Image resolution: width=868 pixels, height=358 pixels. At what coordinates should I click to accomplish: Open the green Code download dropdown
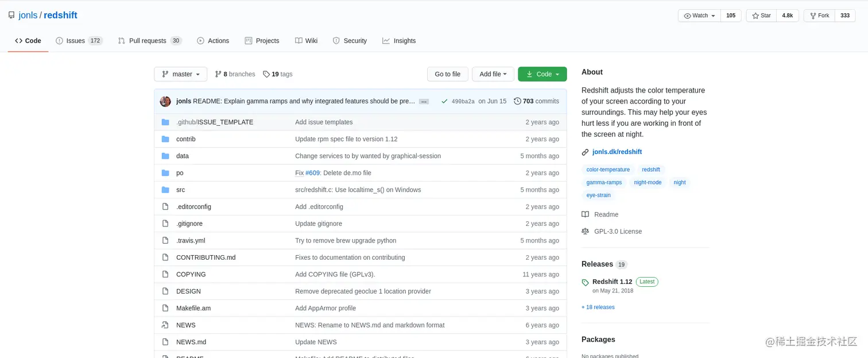542,74
